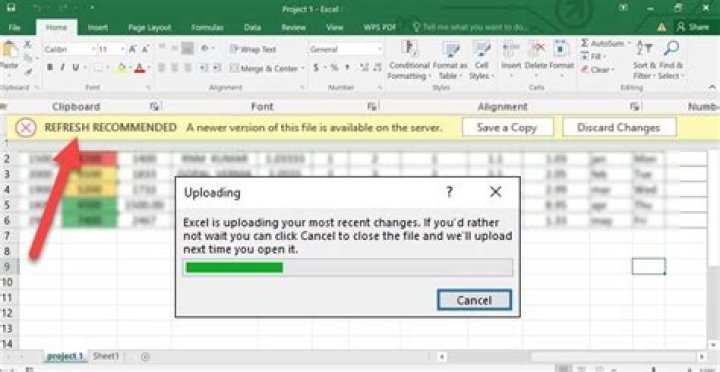The height and width of the screenshot is (372, 720).
Task: Switch to the Page Layout tab
Action: (x=150, y=28)
